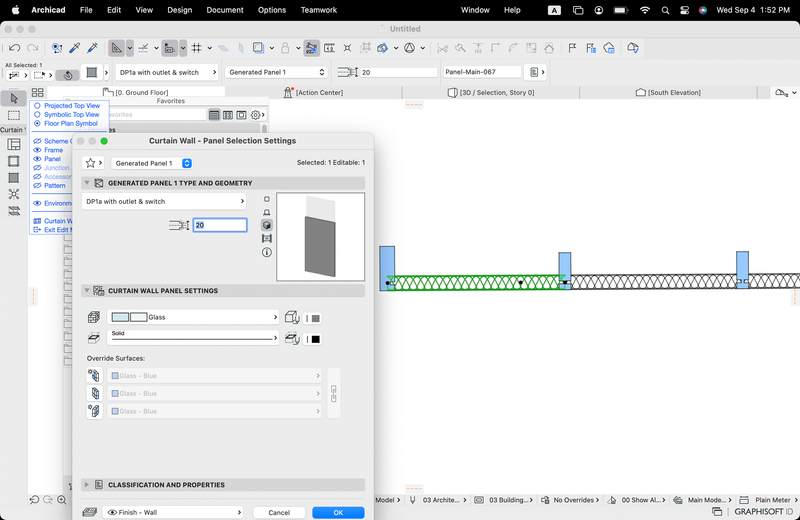Open the Finish - Wall layer dropdown
This screenshot has width=800, height=520.
coord(172,512)
